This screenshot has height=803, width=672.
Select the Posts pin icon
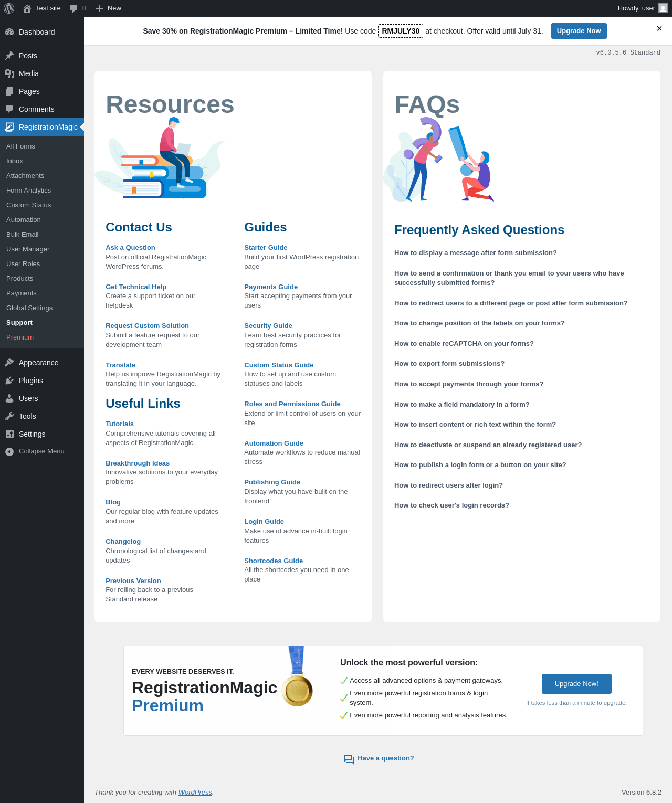(9, 56)
